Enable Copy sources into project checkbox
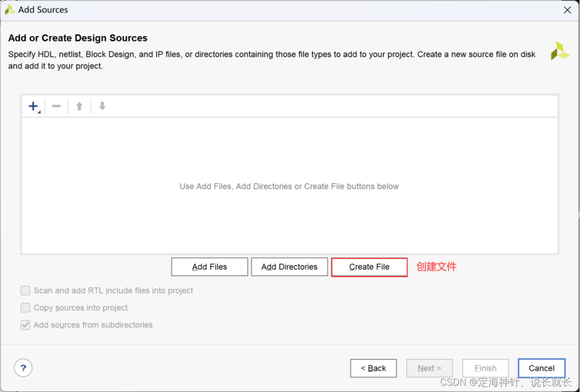This screenshot has height=392, width=580. tap(26, 308)
